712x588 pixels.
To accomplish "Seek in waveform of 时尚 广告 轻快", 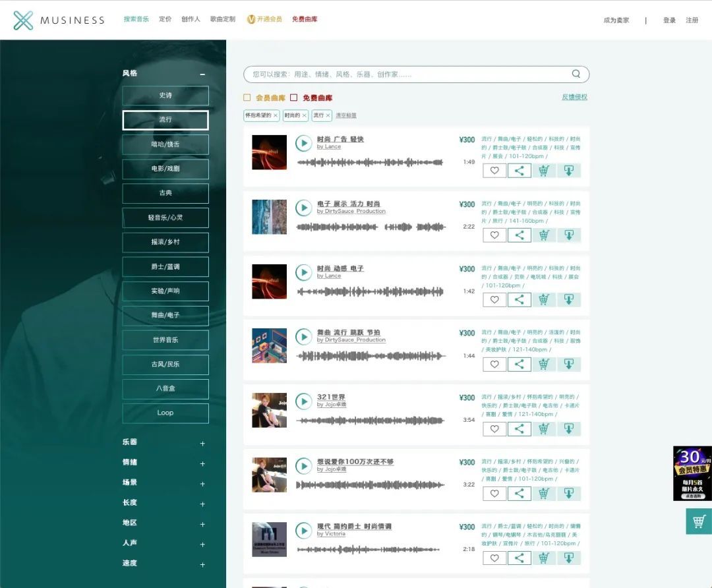I will pyautogui.click(x=370, y=162).
